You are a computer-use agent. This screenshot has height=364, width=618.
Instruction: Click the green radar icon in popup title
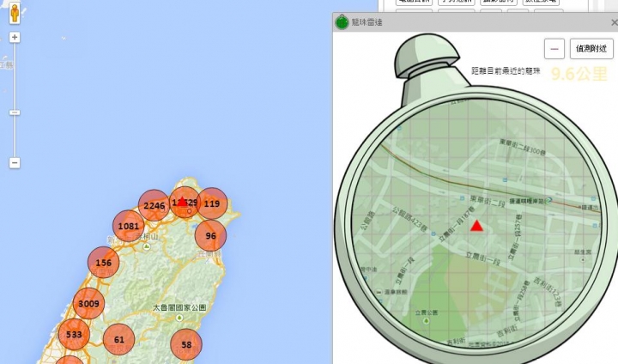point(342,22)
